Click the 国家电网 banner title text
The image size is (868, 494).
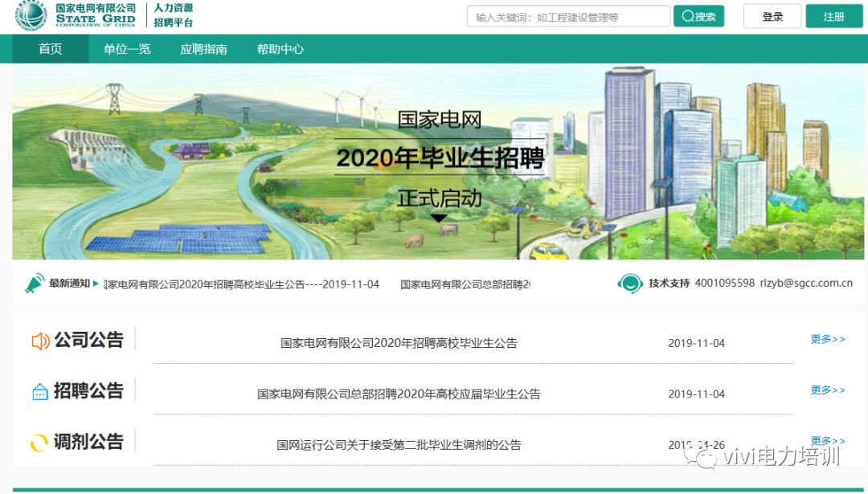(x=440, y=120)
